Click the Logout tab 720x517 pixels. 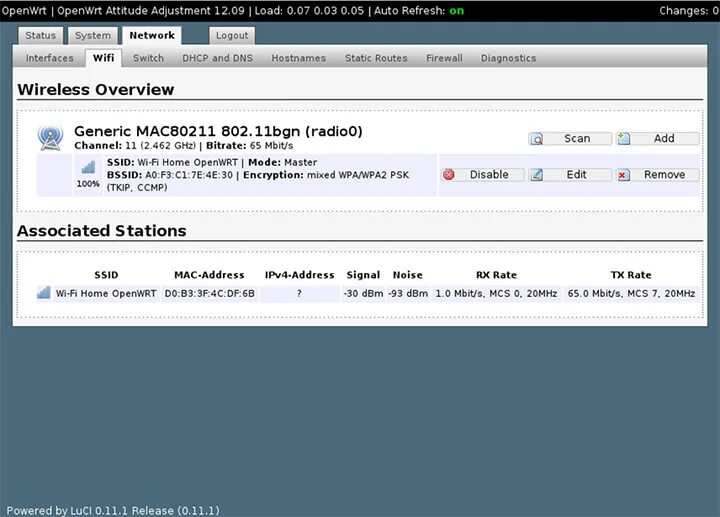point(232,35)
